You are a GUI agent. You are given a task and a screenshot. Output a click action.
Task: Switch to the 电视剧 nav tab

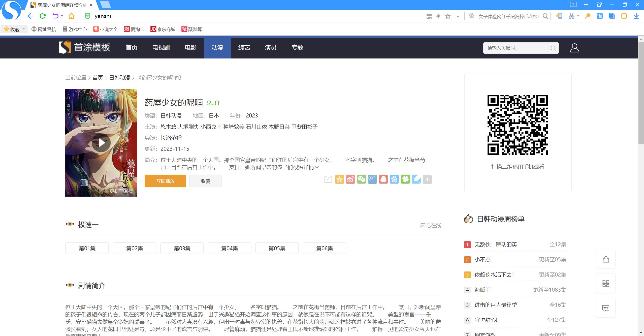tap(161, 48)
